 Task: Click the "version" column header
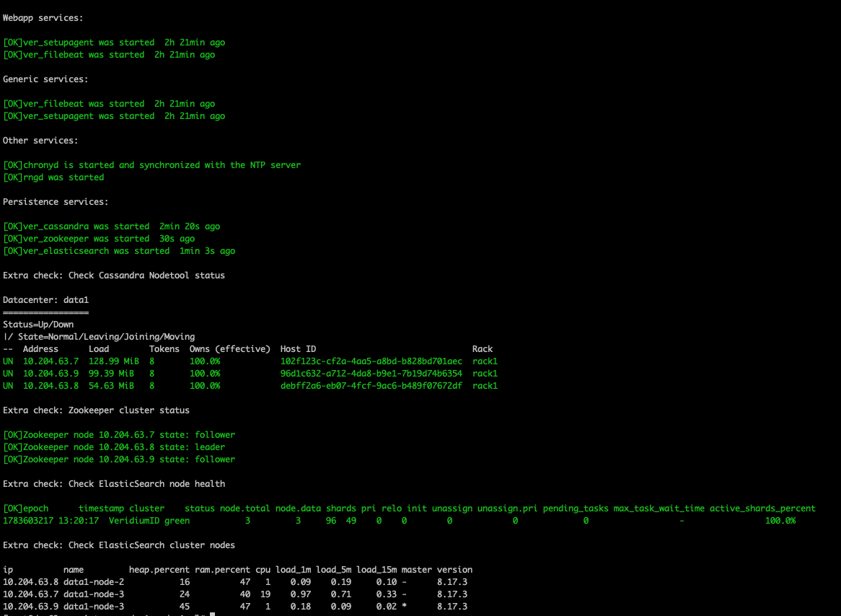tap(455, 570)
